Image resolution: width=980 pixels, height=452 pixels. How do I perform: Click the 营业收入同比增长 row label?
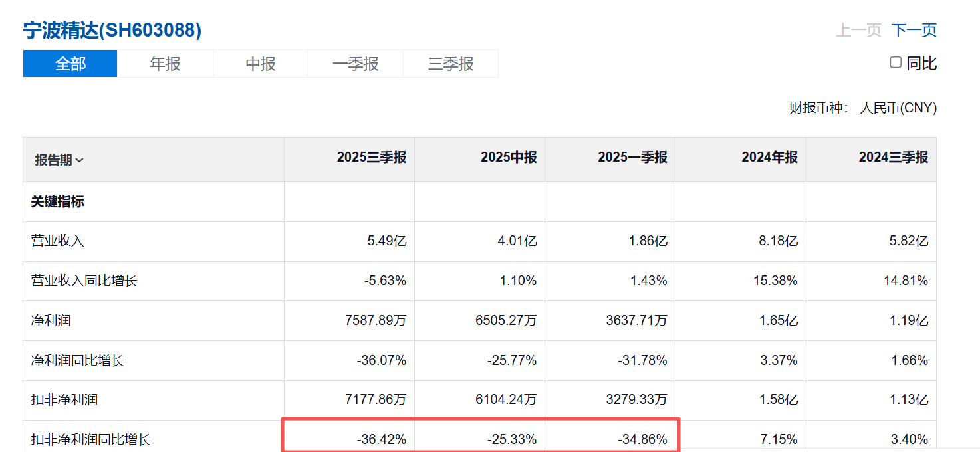click(x=84, y=281)
